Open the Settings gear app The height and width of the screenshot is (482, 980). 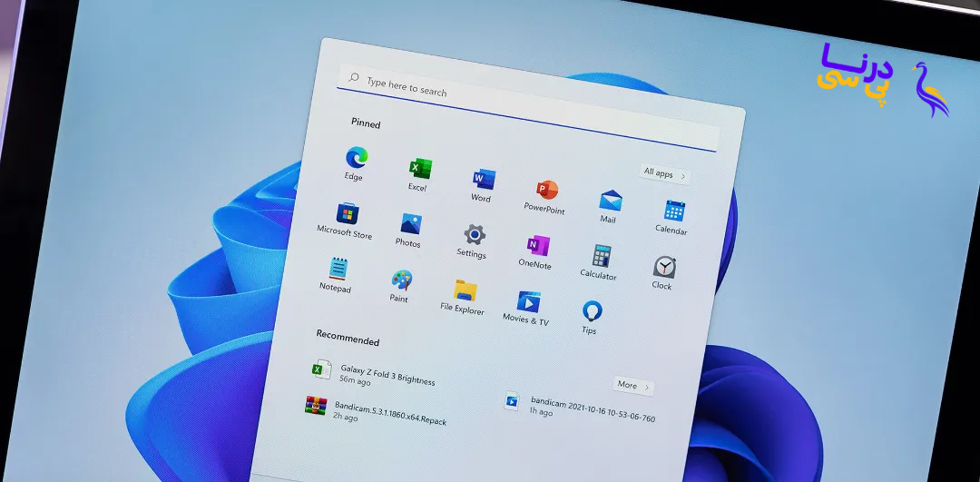pyautogui.click(x=474, y=235)
